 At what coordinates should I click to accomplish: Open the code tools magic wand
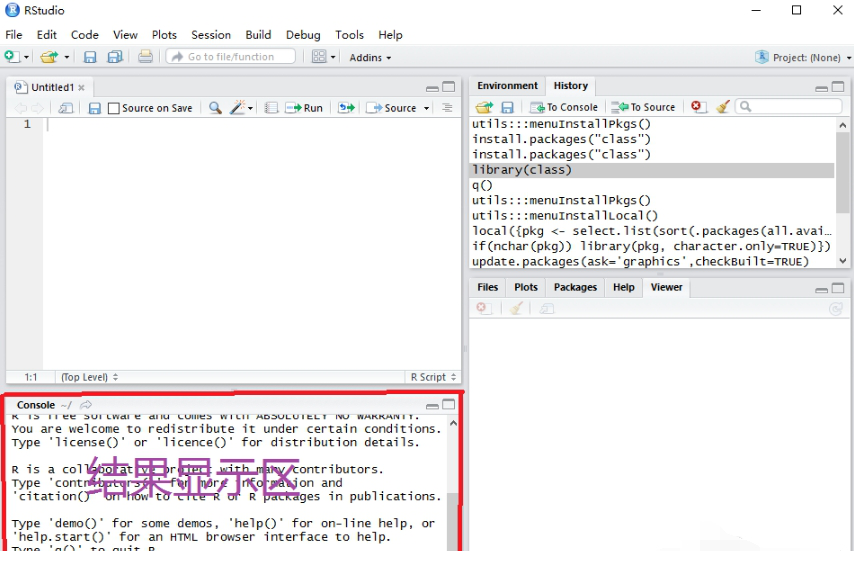(241, 107)
